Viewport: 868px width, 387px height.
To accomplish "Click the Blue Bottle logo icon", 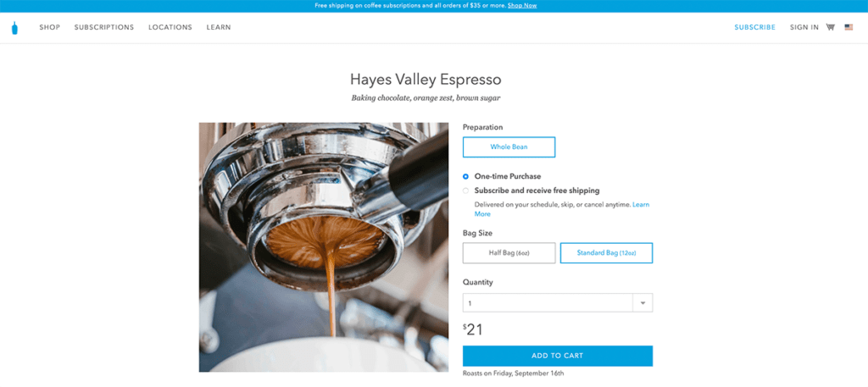I will point(14,28).
